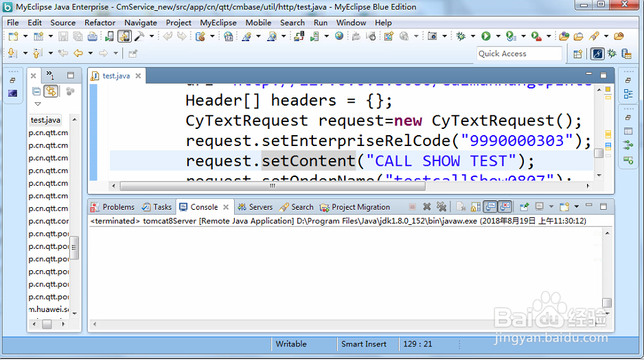
Task: Toggle Pin Console button
Action: (524, 206)
